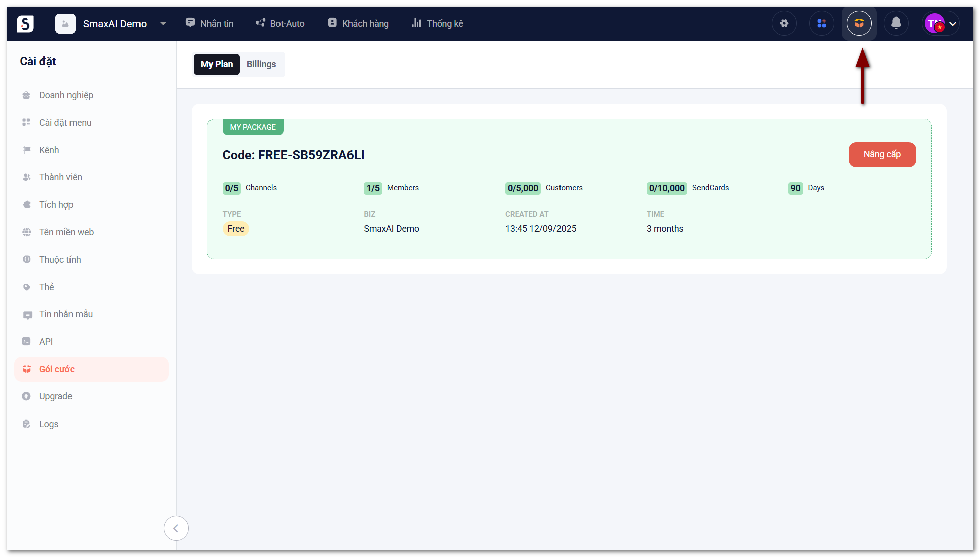Collapse the settings sidebar with chevron
This screenshot has width=980, height=557.
click(176, 528)
